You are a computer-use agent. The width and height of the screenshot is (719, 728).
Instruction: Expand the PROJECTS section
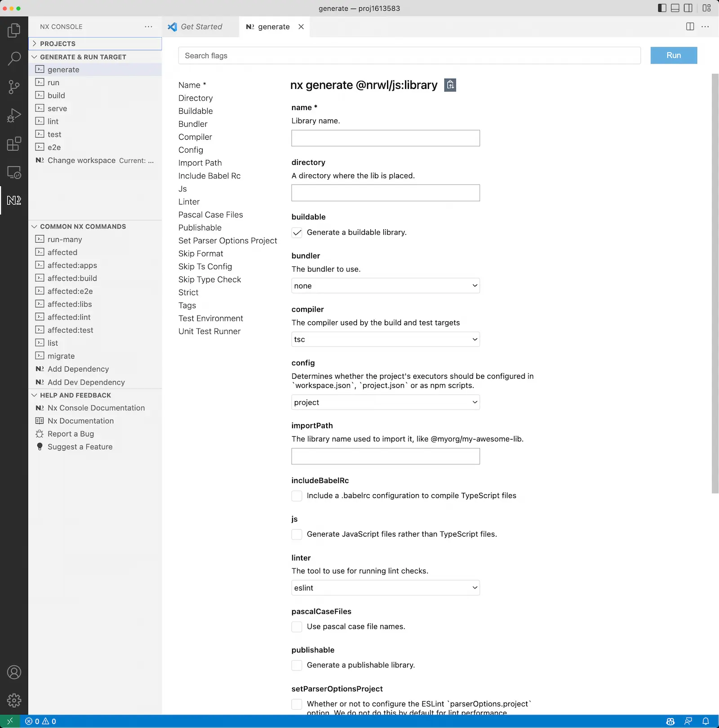coord(56,44)
